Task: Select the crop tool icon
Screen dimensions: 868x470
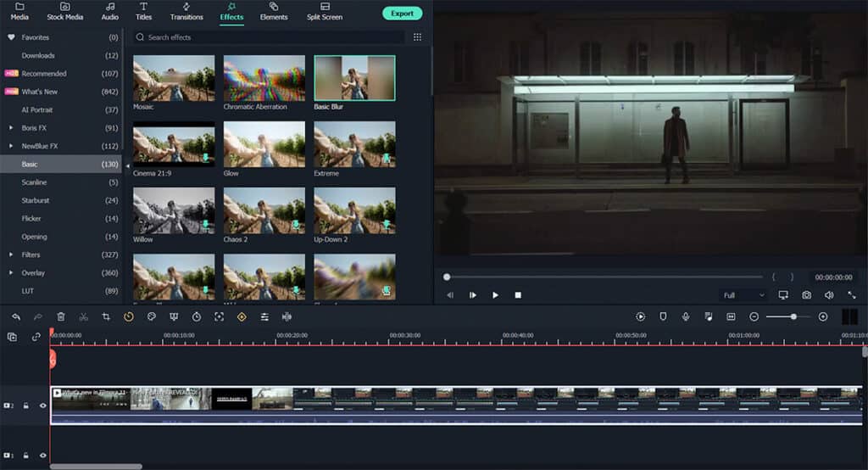Action: pyautogui.click(x=106, y=317)
